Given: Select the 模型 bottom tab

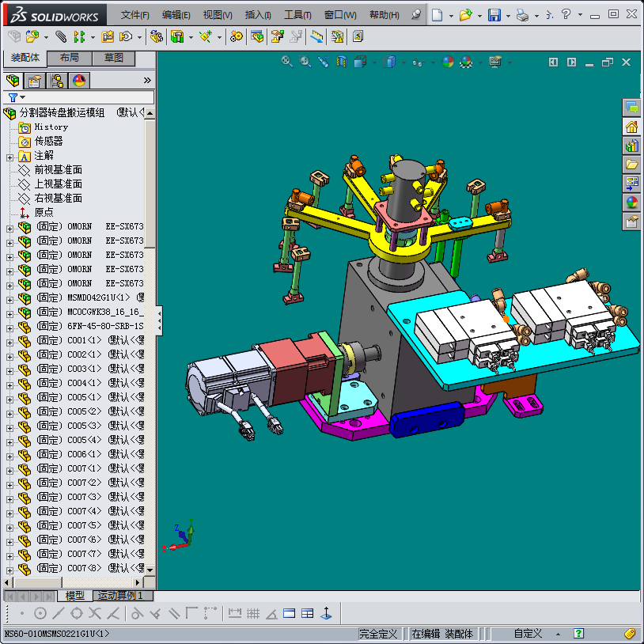Looking at the screenshot, I should point(74,596).
